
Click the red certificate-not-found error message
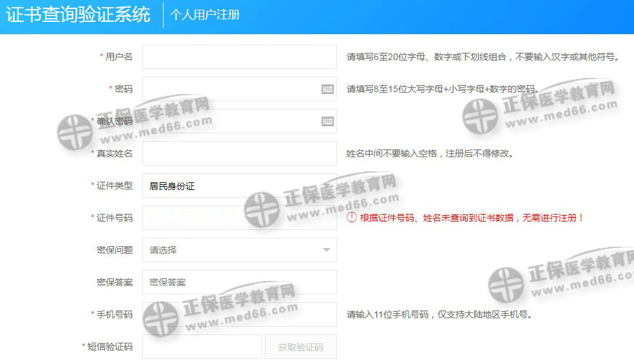(472, 218)
